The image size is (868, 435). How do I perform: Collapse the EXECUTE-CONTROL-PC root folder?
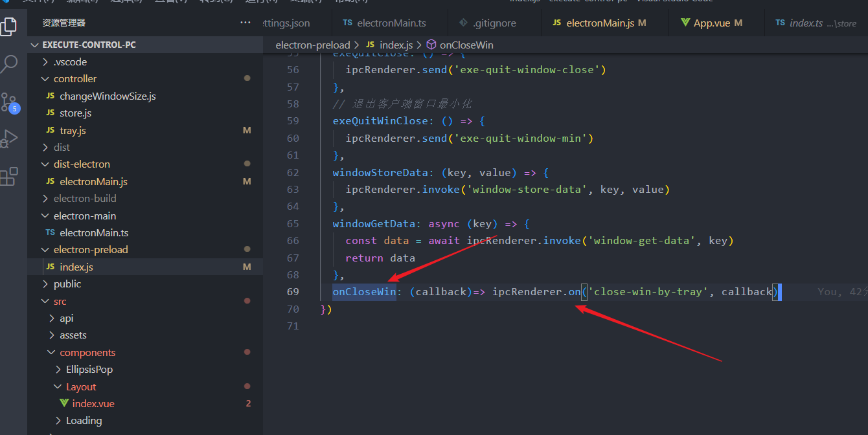(89, 45)
